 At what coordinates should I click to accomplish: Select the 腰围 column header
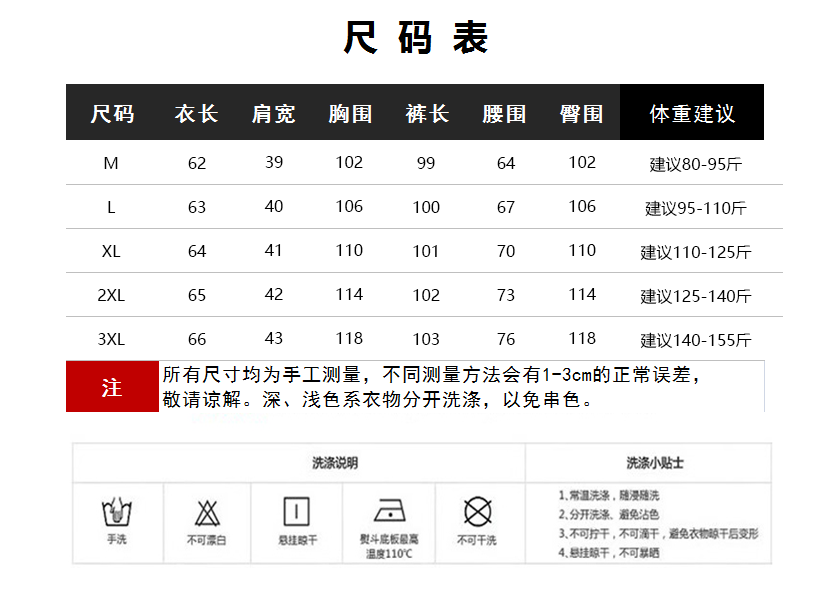(x=504, y=114)
